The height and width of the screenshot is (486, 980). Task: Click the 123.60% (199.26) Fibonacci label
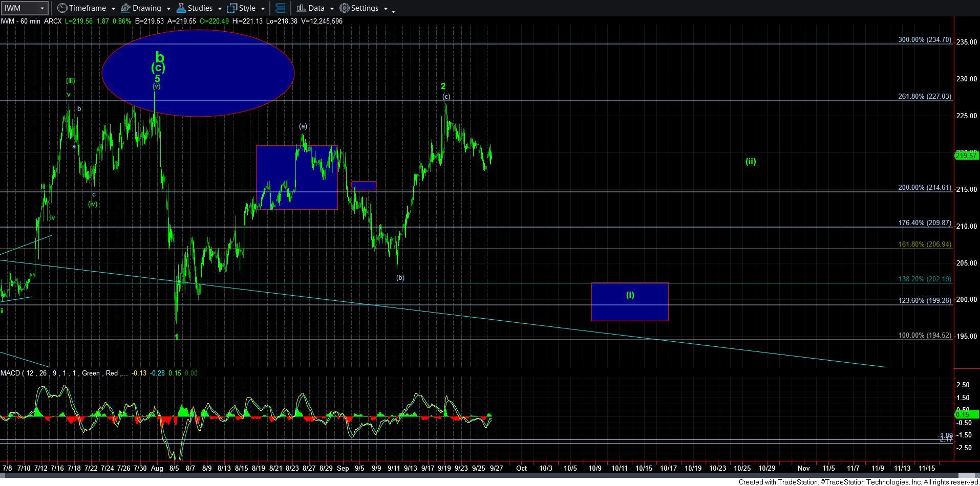coord(925,300)
